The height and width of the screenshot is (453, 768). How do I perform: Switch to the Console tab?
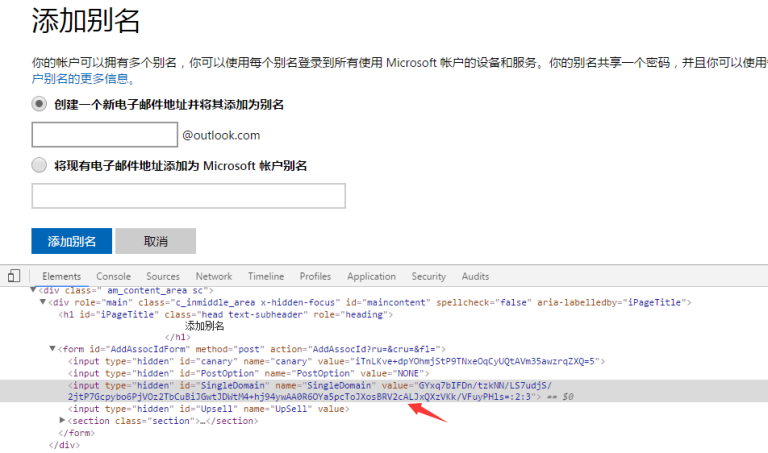point(113,276)
